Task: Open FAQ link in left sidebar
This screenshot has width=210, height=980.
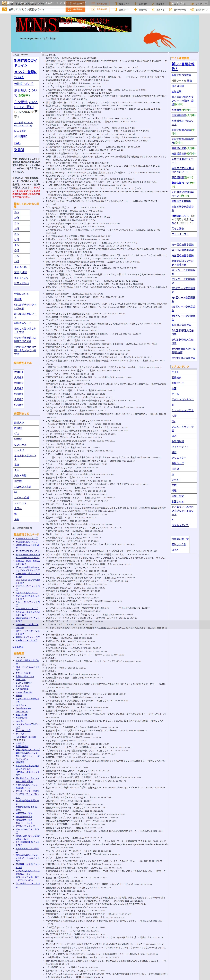Action: [x=17, y=143]
